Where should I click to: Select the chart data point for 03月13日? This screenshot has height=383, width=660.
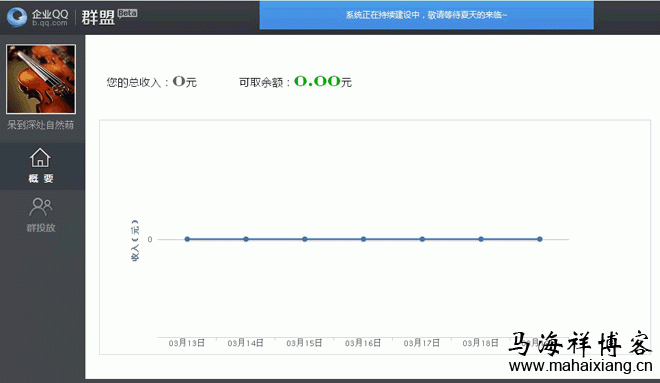[x=187, y=239]
